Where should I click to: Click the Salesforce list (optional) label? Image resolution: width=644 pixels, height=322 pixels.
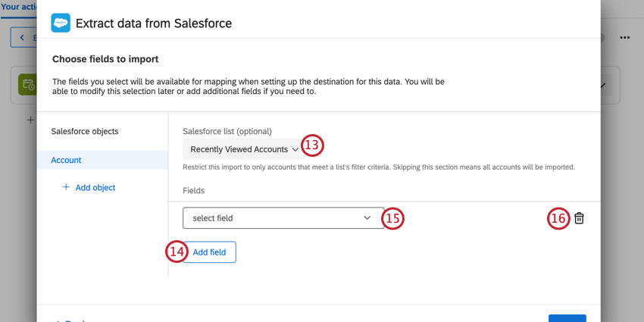(x=227, y=131)
